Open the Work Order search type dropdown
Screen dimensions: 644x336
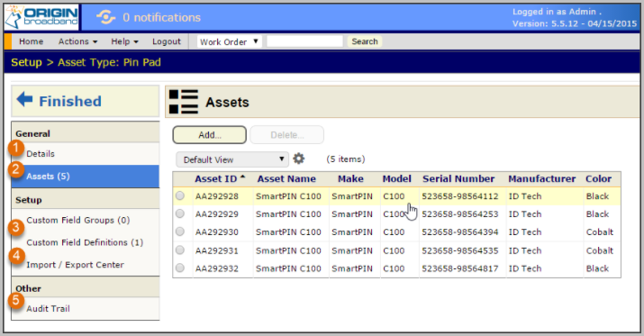(229, 41)
